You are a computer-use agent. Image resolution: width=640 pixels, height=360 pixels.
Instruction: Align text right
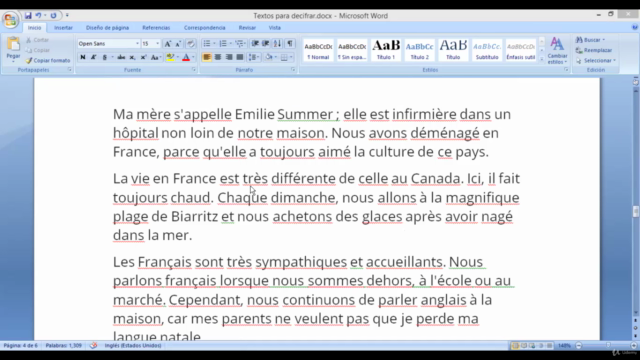point(229,57)
